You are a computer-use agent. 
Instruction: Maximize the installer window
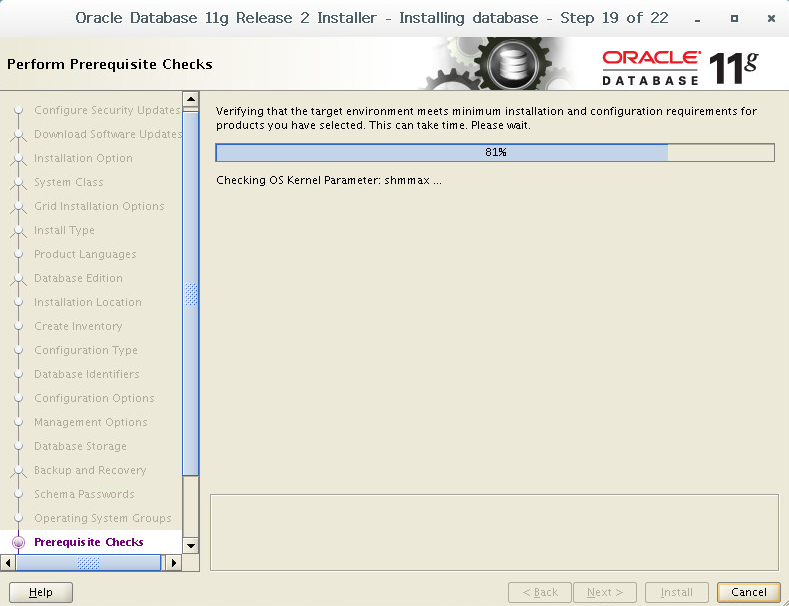point(734,19)
